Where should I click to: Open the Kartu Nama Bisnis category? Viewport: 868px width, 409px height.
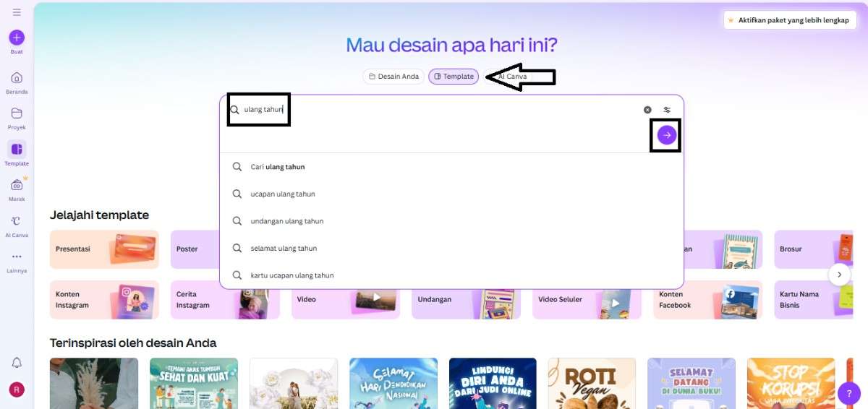pyautogui.click(x=815, y=300)
